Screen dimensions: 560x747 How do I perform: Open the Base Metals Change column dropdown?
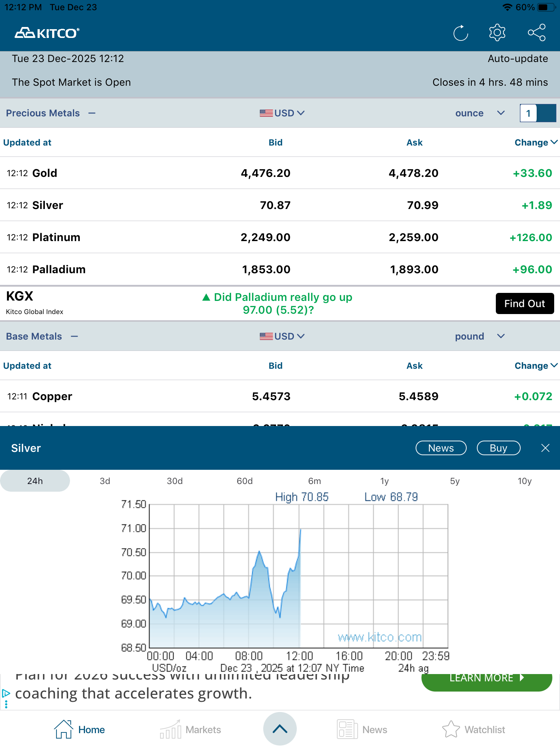tap(536, 365)
